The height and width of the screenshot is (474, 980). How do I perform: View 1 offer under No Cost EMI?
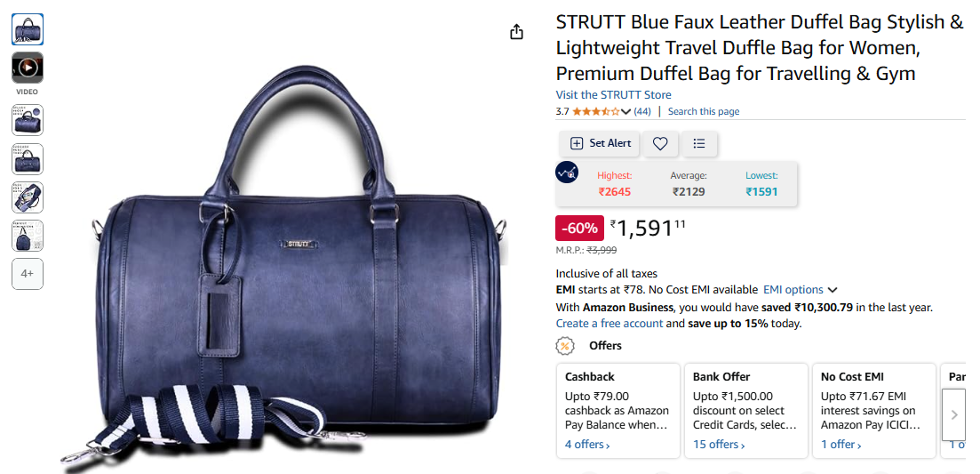(841, 445)
